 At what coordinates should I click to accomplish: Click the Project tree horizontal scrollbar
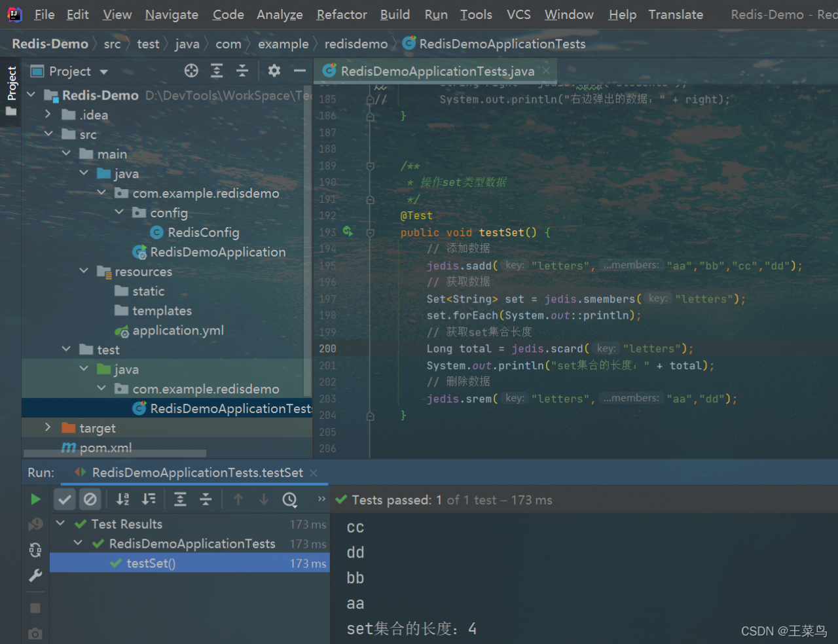[115, 453]
